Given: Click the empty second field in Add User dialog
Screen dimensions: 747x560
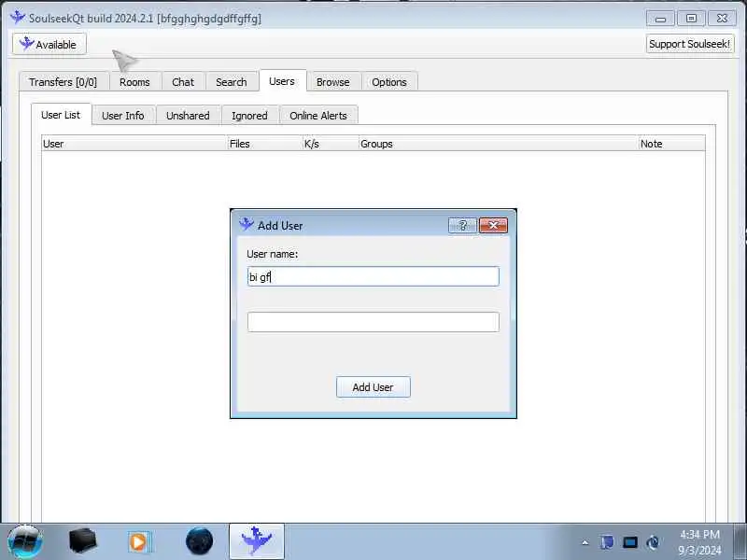Looking at the screenshot, I should pos(373,322).
